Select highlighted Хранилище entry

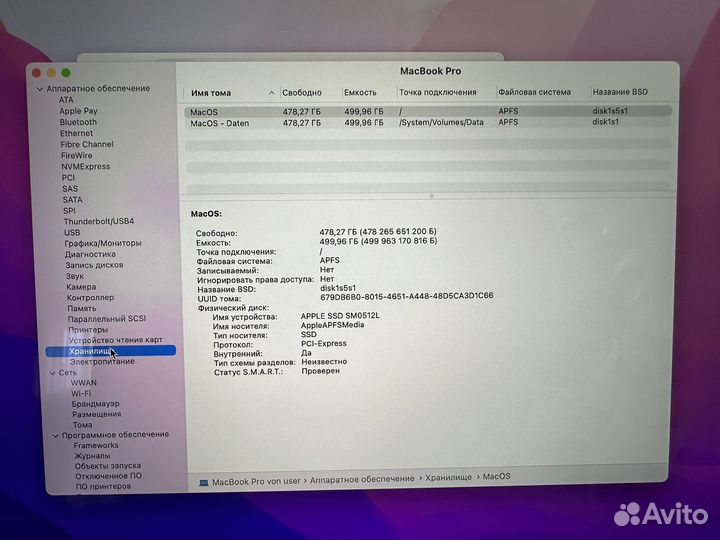click(x=111, y=351)
